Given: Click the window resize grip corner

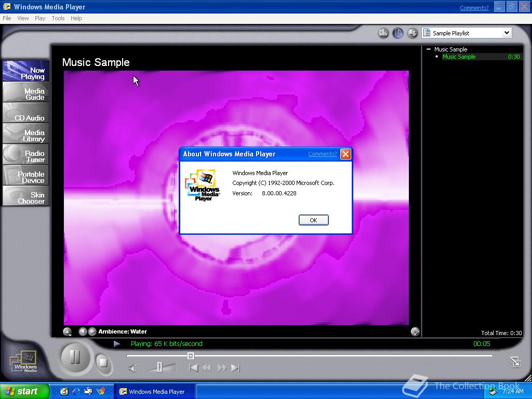Looking at the screenshot, I should [528, 378].
